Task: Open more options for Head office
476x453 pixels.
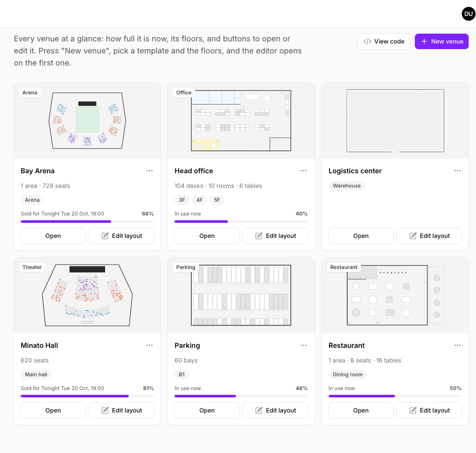Action: click(x=304, y=171)
